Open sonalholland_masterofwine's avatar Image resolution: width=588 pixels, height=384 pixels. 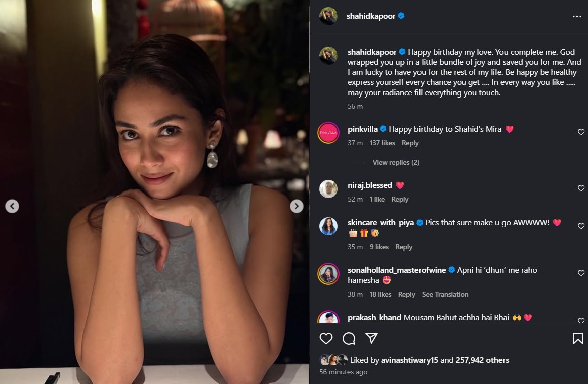(328, 274)
